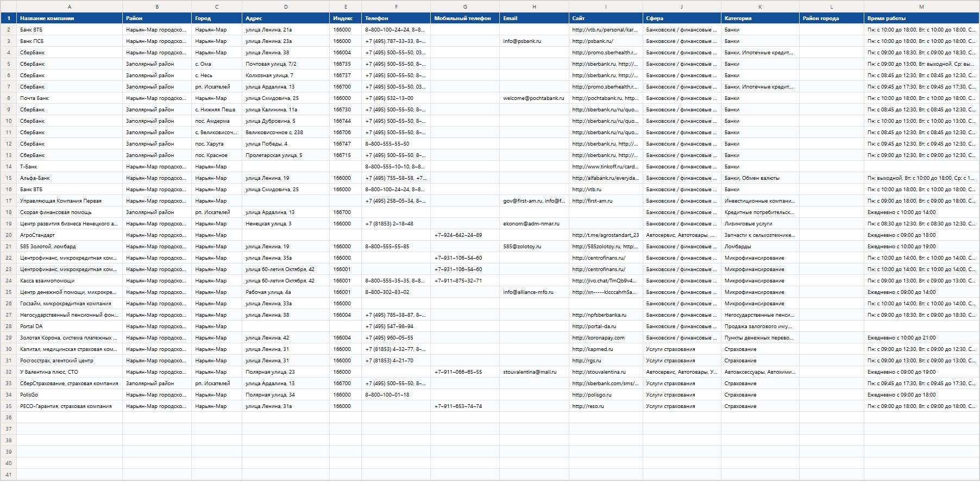Click the email cell welcome@pochtabank.ru
This screenshot has width=980, height=490.
[535, 98]
